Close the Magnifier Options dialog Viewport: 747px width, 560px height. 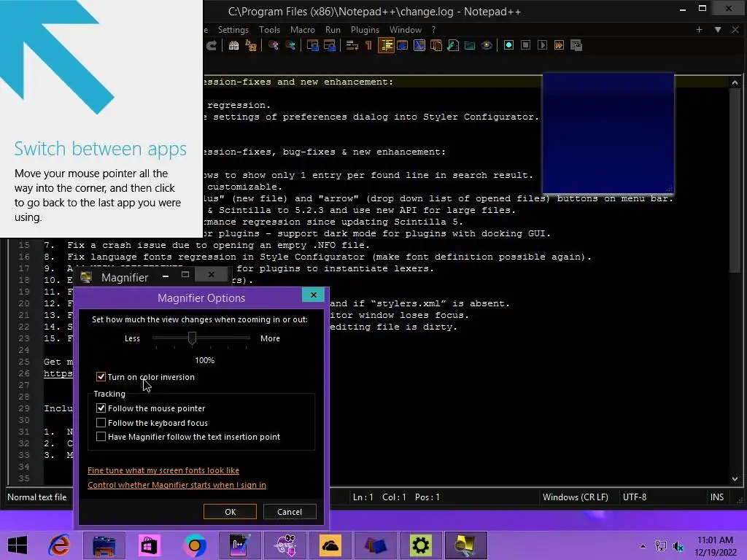tap(314, 295)
